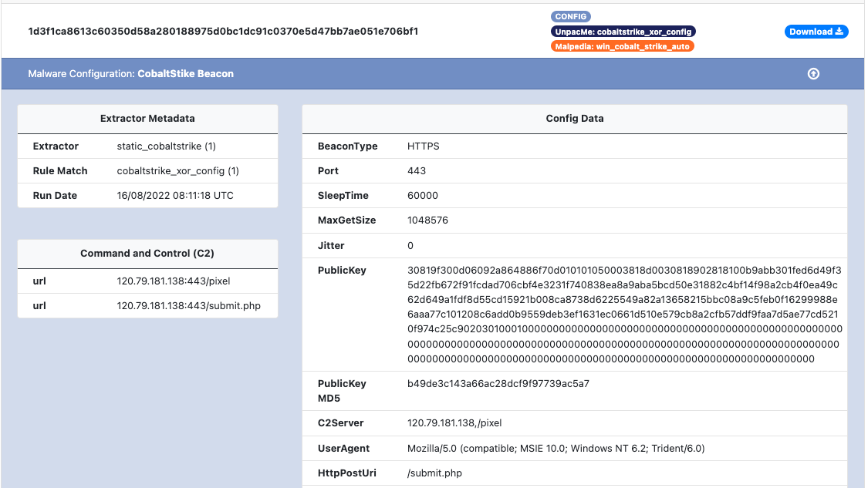Select the Run Date value 16/08/2022 08:11:18 UTC
868x488 pixels.
point(175,195)
